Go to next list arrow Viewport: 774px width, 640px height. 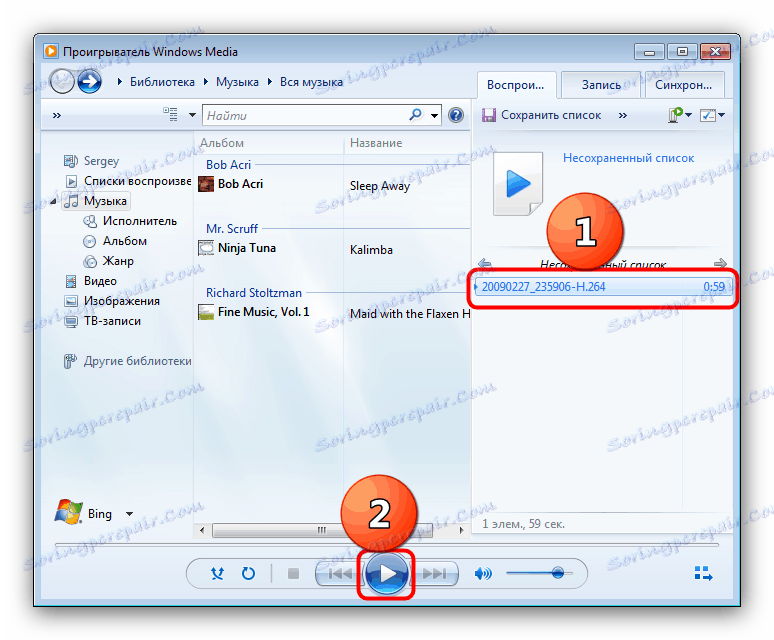click(720, 263)
